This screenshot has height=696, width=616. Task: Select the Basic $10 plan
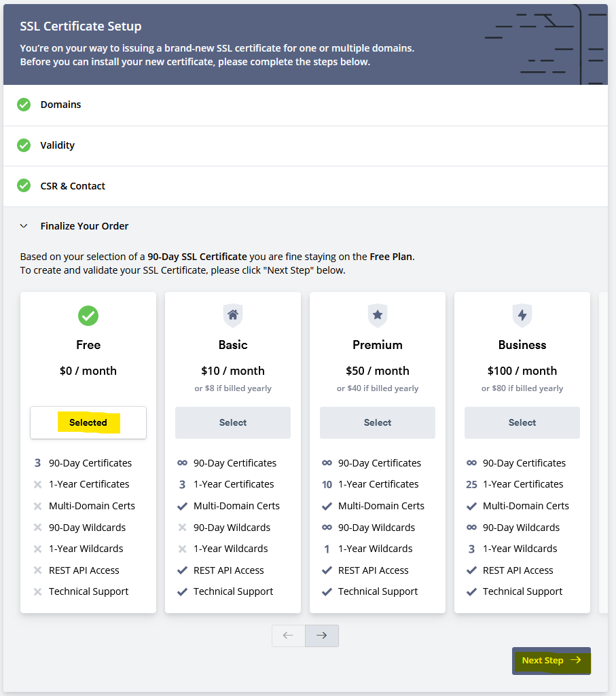233,422
